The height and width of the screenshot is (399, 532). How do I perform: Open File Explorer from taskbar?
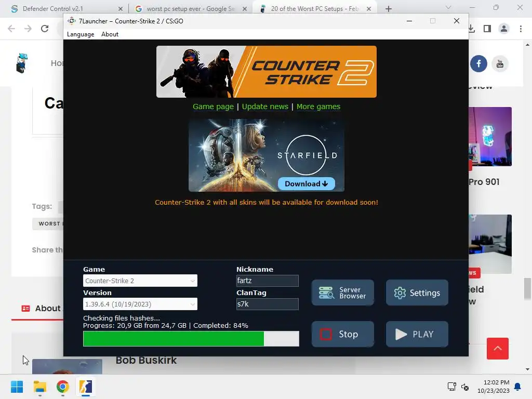39,387
